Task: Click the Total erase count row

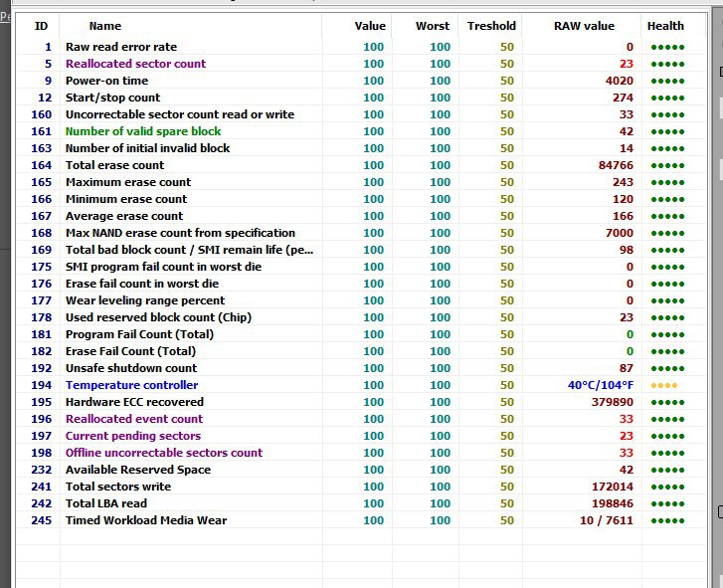Action: coord(361,165)
